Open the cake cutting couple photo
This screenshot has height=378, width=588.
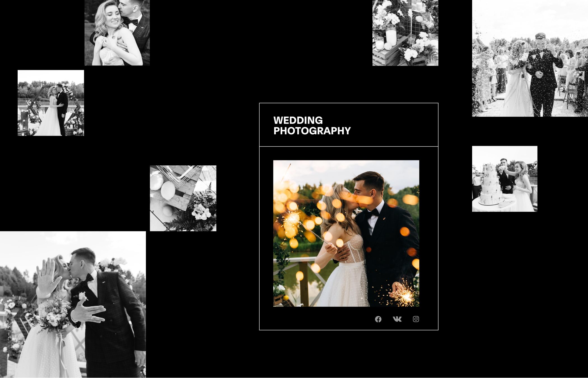coord(505,179)
